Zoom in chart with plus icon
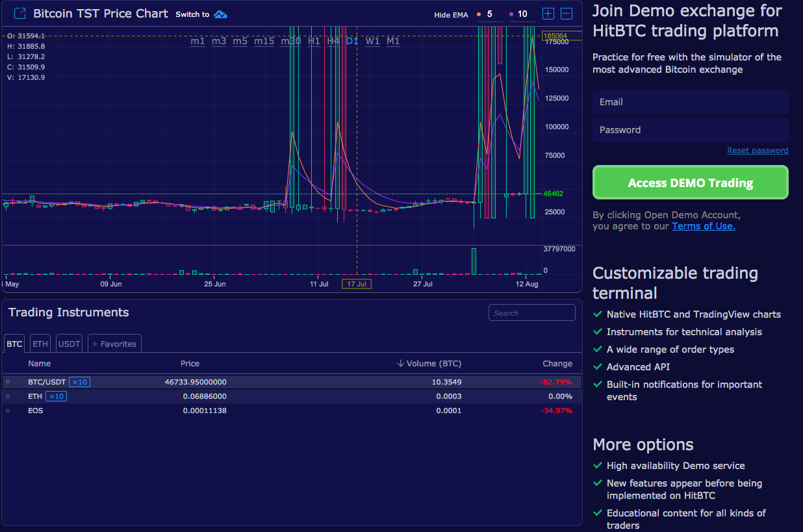803x532 pixels. click(x=548, y=13)
